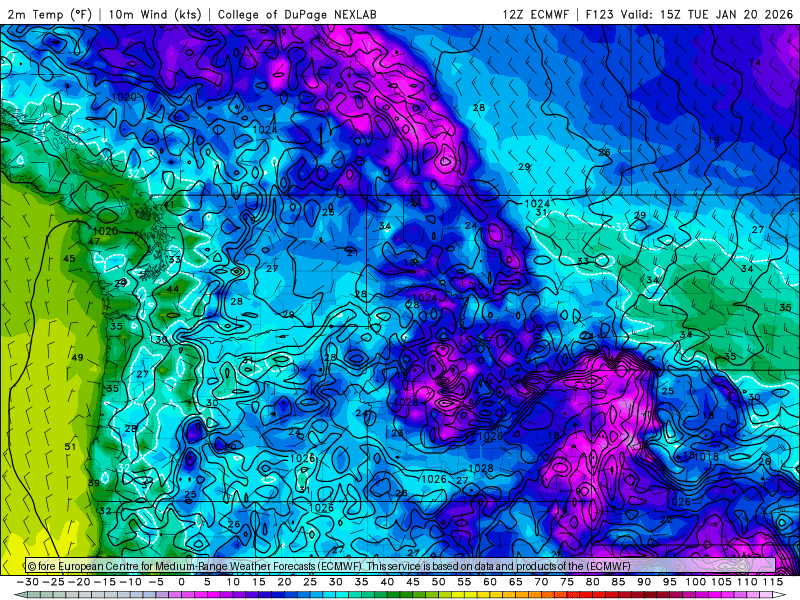Click the '44' temperature value on the map
Viewport: 800px width, 600px height.
[173, 289]
